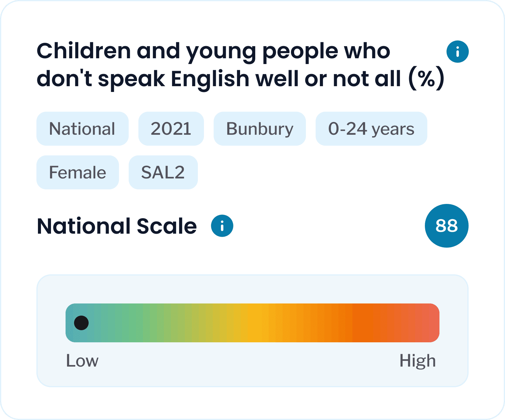Click the Low label under the scale
The height and width of the screenshot is (420, 505).
pos(82,361)
